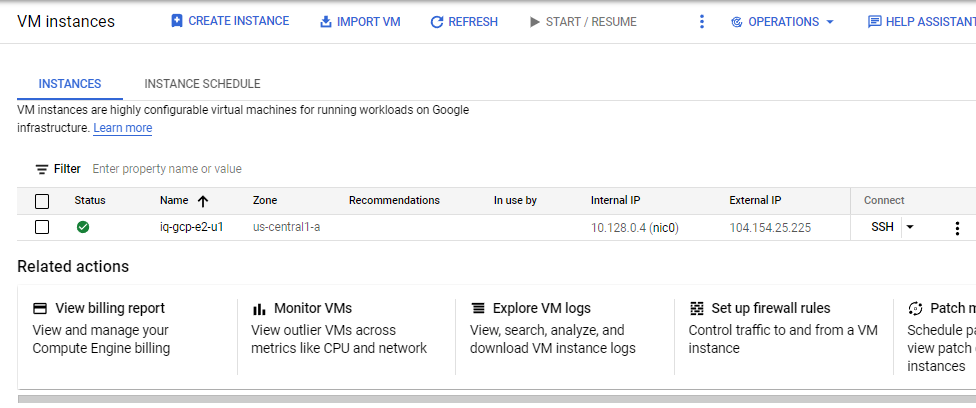Click the Create Instance button
Screen dimensions: 976x408
[x=230, y=21]
